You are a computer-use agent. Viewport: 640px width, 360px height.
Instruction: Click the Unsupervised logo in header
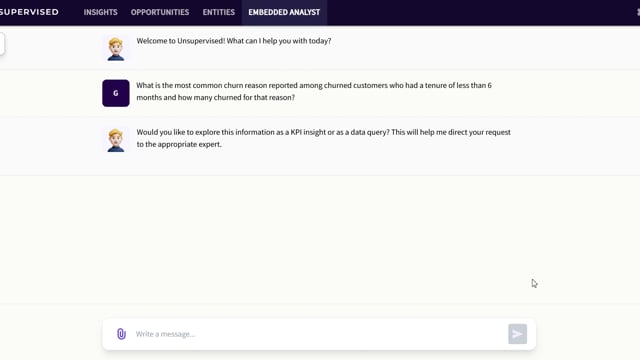tap(29, 12)
